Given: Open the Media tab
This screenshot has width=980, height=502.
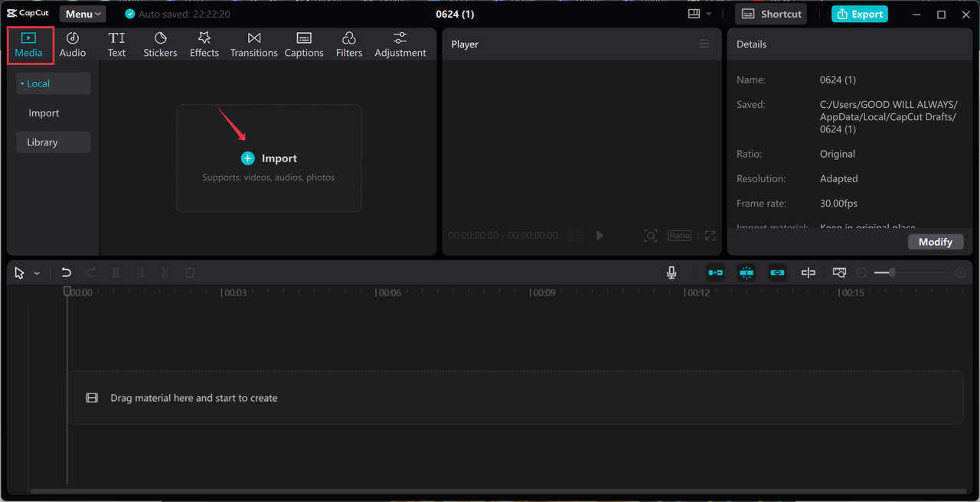Looking at the screenshot, I should pyautogui.click(x=29, y=44).
